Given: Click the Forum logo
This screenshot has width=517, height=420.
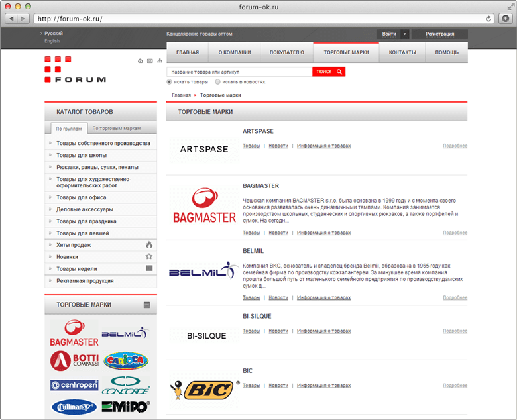Looking at the screenshot, I should click(x=75, y=70).
